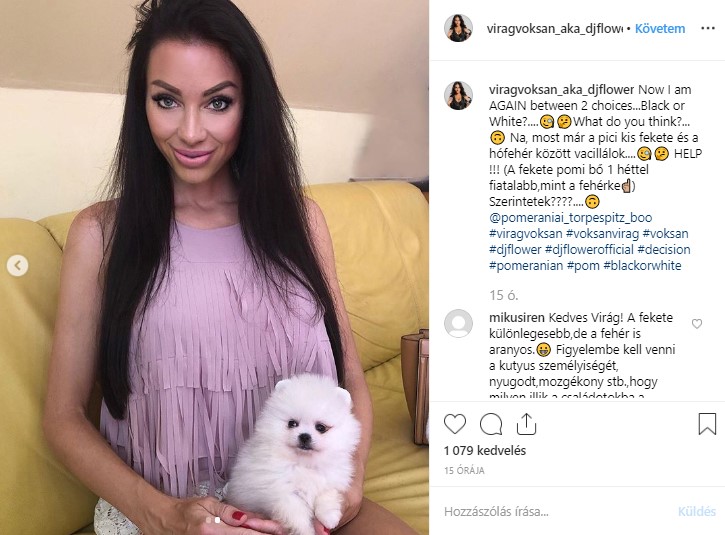Save the post with the bookmark icon

click(x=707, y=424)
